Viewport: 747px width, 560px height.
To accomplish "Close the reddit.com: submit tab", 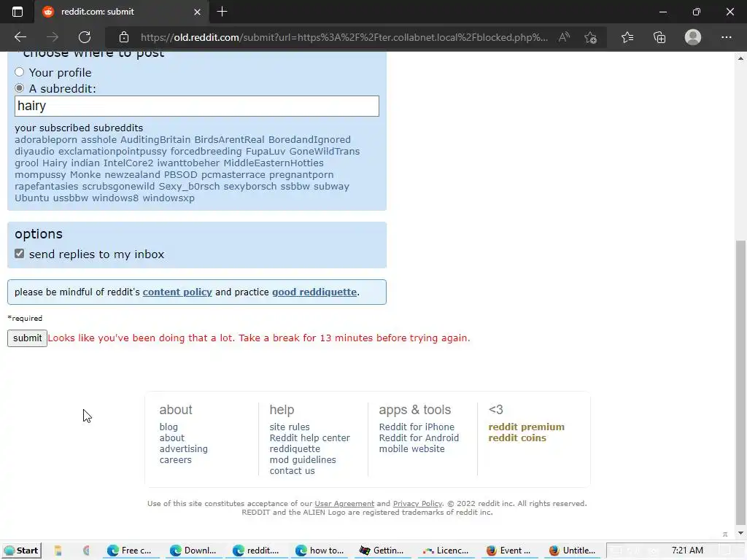I will (197, 12).
